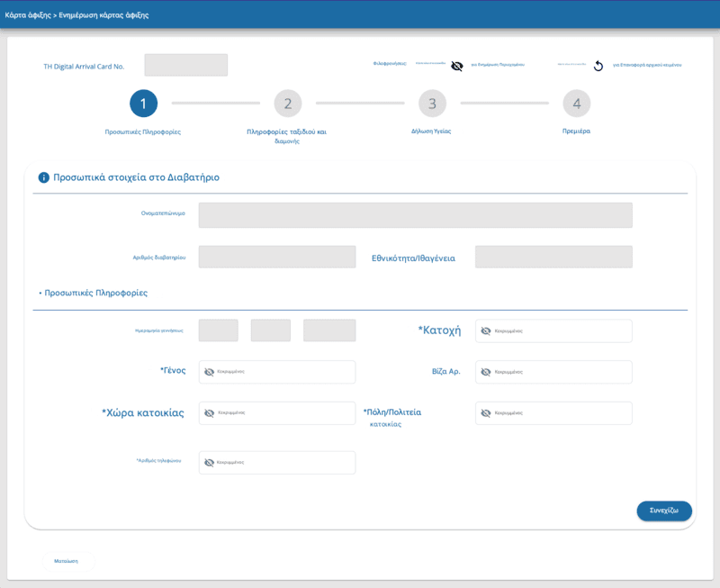Click the crossed-eye icon in the header legend
This screenshot has height=588, width=720.
pos(456,66)
